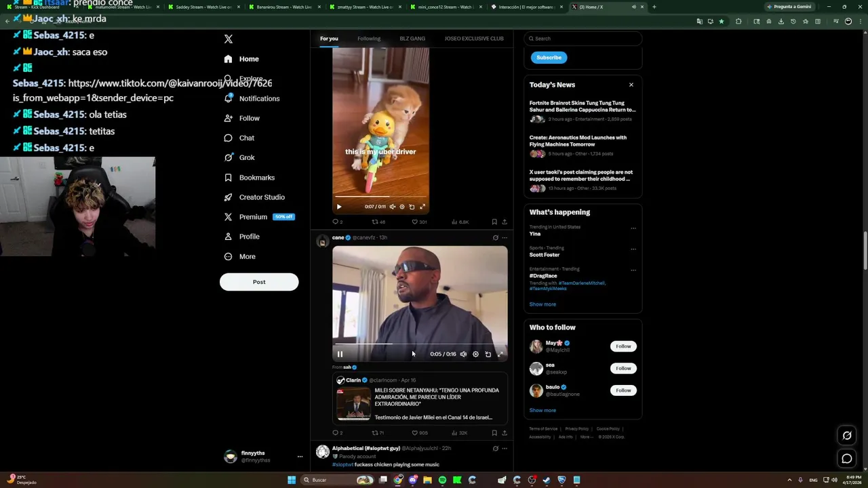The width and height of the screenshot is (868, 488).
Task: Follow the baulo account
Action: 623,390
